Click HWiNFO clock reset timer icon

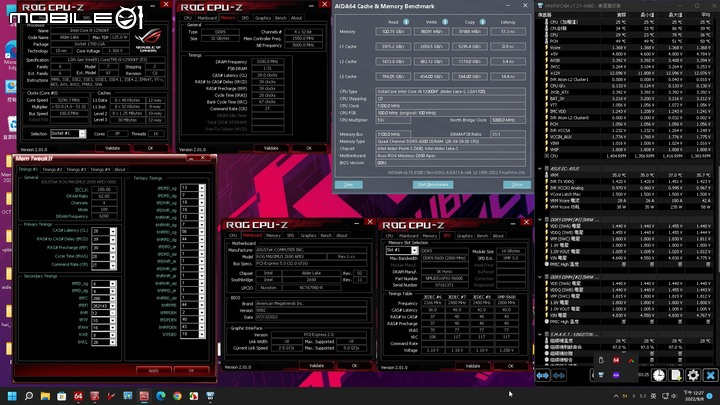point(659,375)
